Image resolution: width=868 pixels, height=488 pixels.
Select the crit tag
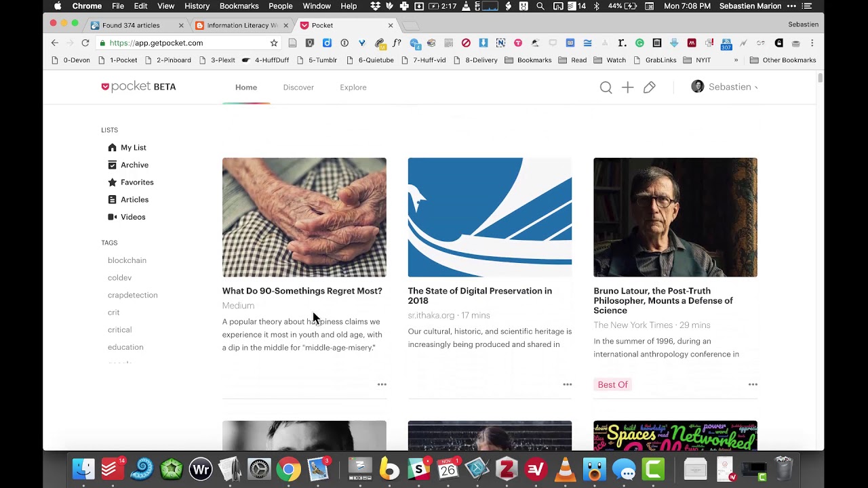[x=113, y=312]
